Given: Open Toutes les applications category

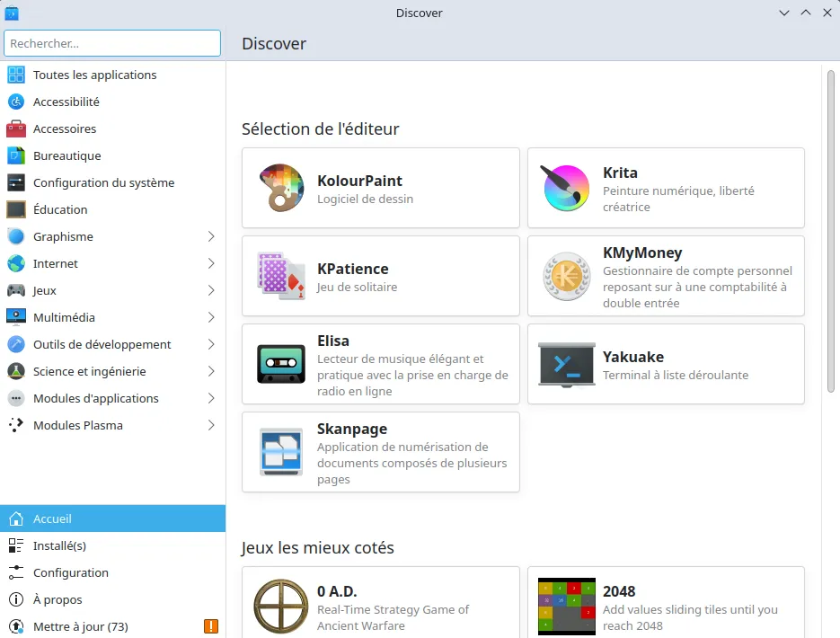Looking at the screenshot, I should pos(94,75).
